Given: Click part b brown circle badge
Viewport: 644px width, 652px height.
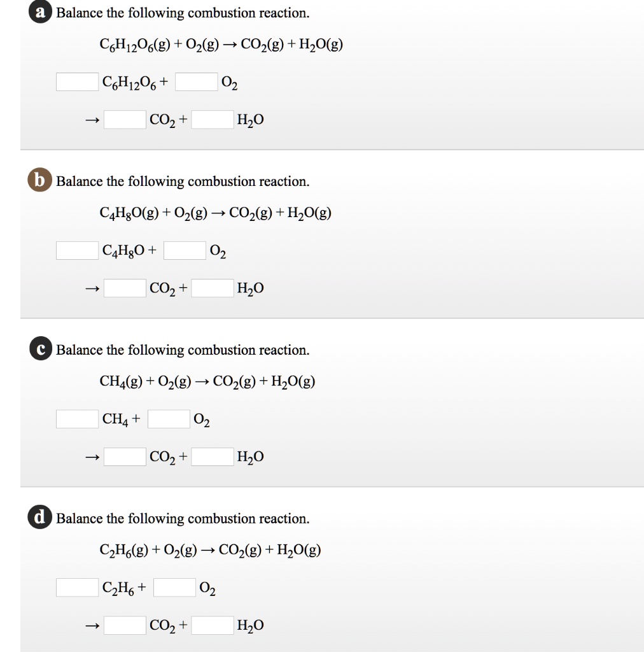Looking at the screenshot, I should (x=40, y=180).
